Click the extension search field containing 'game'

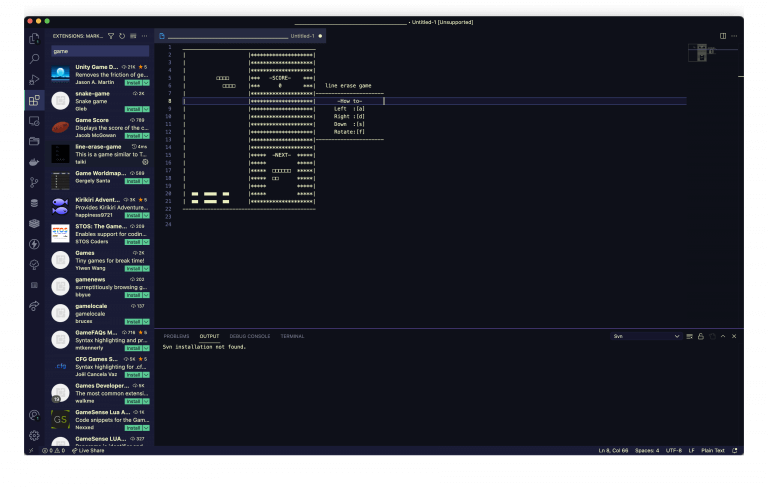point(99,50)
